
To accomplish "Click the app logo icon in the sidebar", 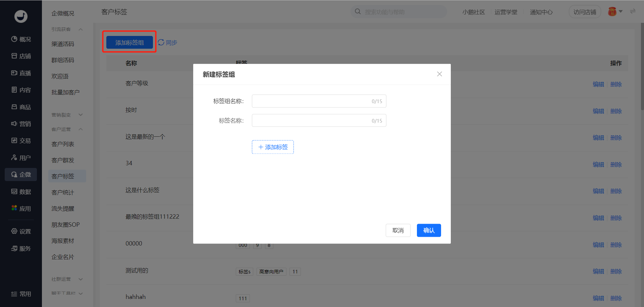I will 21,16.
